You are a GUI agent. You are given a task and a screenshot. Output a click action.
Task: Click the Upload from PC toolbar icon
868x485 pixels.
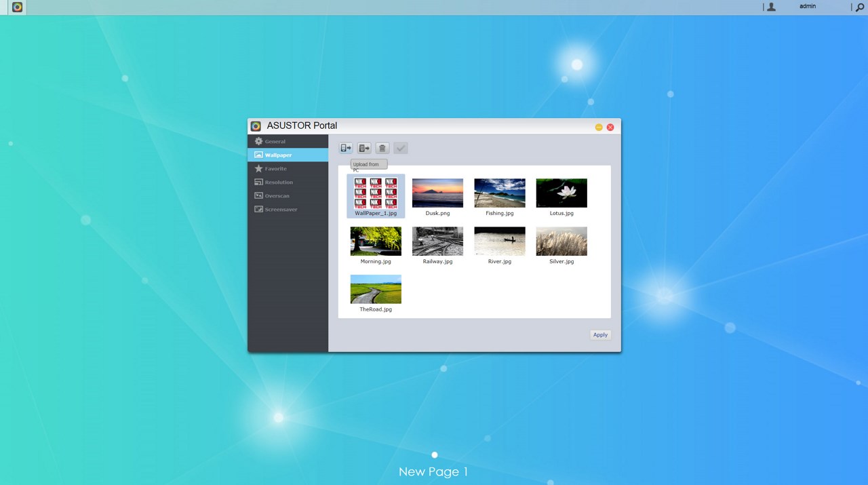coord(347,148)
